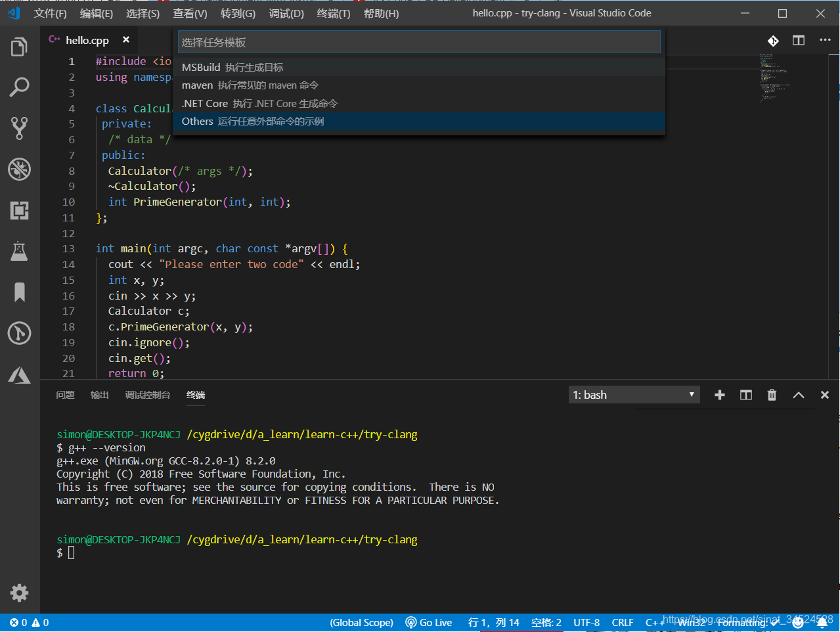840x632 pixels.
Task: Split the terminal pane
Action: pyautogui.click(x=746, y=395)
